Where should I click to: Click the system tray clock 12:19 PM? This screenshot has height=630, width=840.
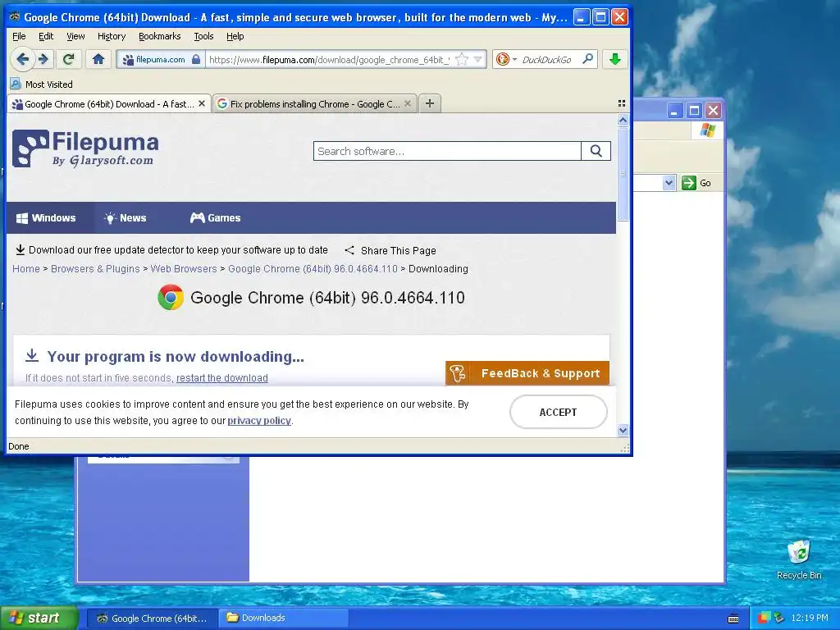pos(810,618)
